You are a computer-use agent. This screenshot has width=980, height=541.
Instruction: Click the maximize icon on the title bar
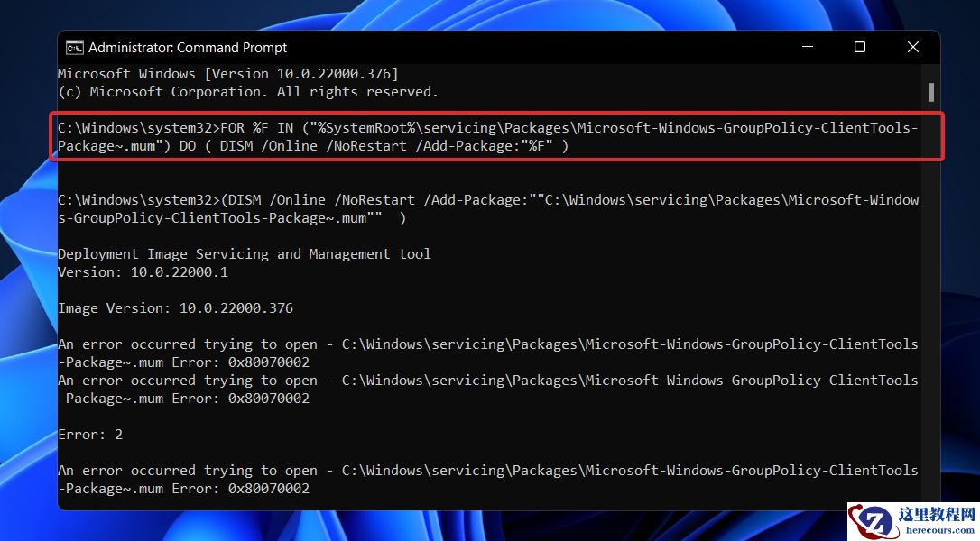tap(859, 47)
